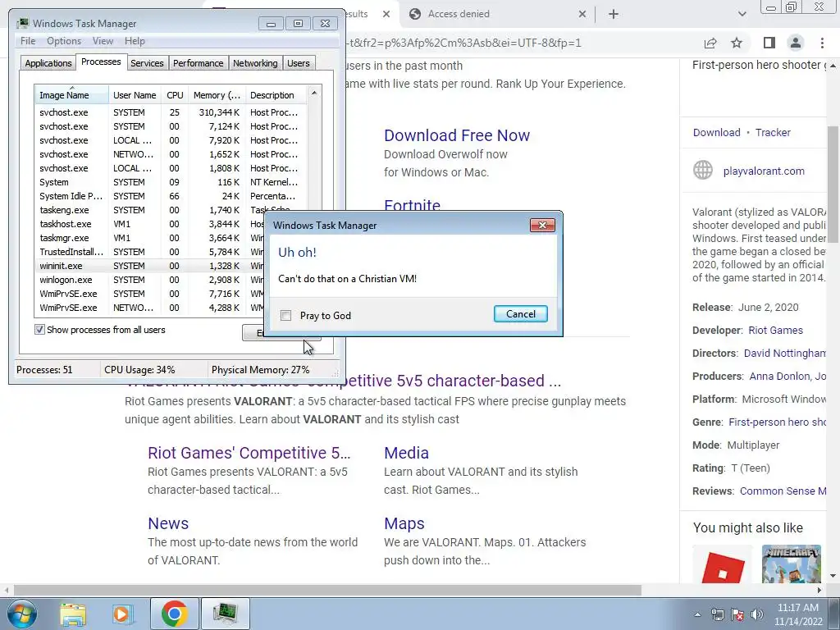Sort processes by CPU column
This screenshot has width=840, height=630.
coord(175,95)
